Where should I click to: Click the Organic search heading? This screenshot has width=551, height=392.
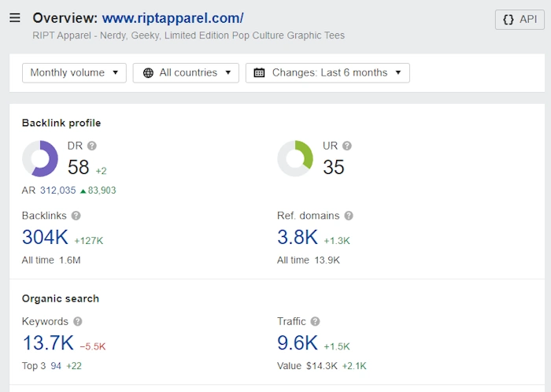(61, 298)
